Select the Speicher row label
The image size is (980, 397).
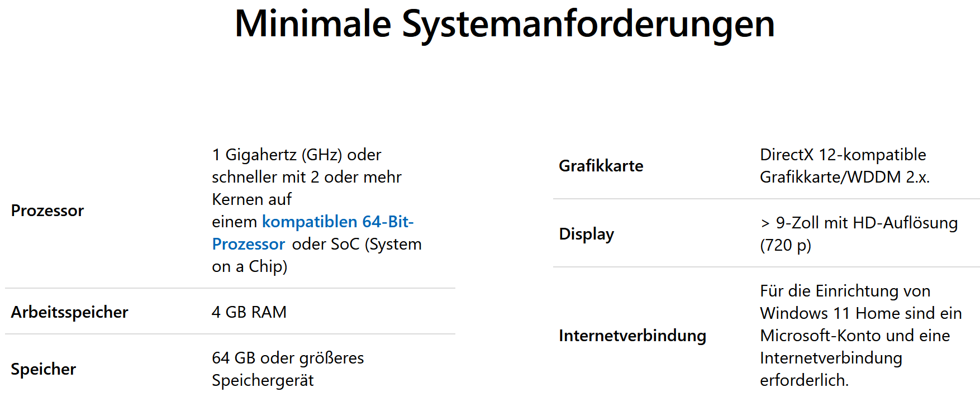click(44, 369)
